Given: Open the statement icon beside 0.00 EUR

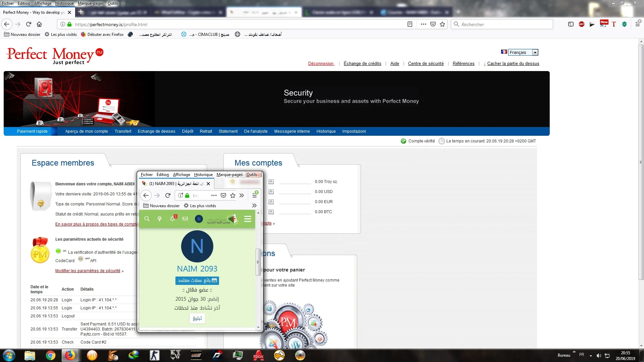Looking at the screenshot, I should pos(271,202).
